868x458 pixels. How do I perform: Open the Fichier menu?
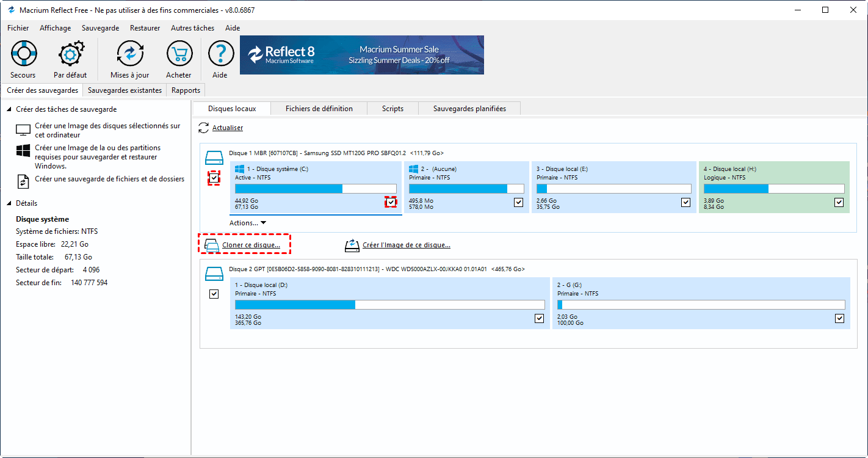(x=18, y=27)
